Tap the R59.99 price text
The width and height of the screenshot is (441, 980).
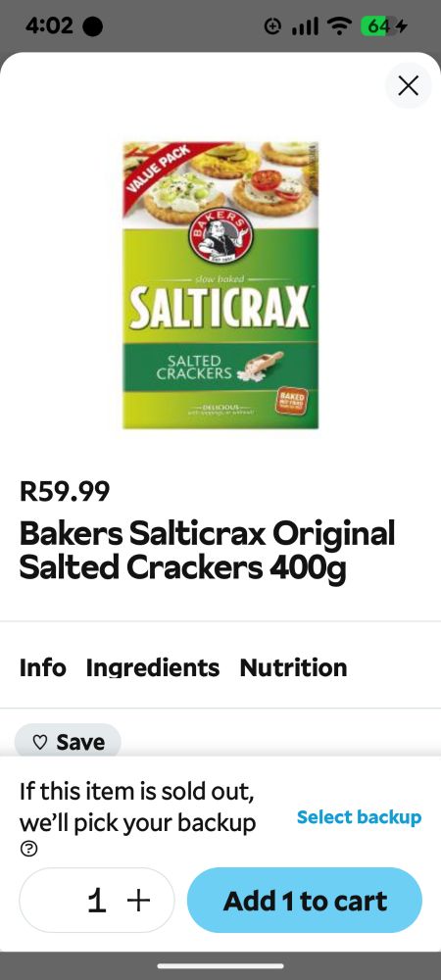tap(65, 491)
